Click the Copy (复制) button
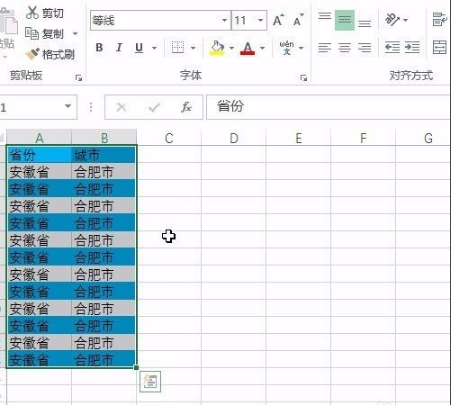 45,34
